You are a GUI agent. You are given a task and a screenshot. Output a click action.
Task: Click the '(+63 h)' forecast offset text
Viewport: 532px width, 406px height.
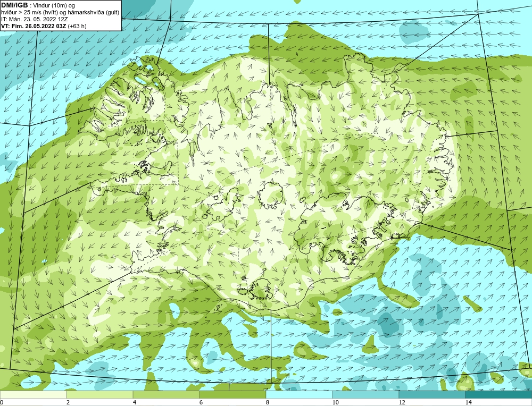tap(77, 26)
